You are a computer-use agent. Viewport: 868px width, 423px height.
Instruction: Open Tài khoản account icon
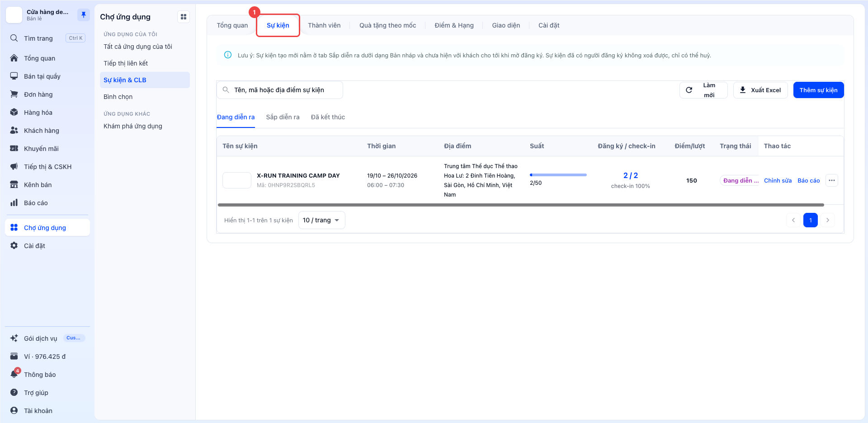coord(14,410)
